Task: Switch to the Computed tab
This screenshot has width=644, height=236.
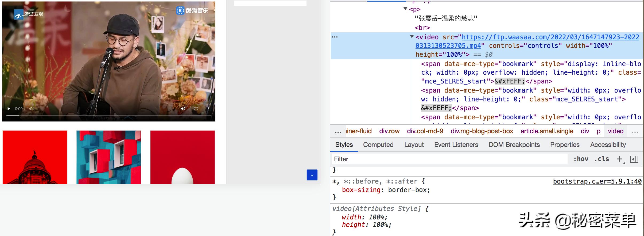Action: click(378, 145)
